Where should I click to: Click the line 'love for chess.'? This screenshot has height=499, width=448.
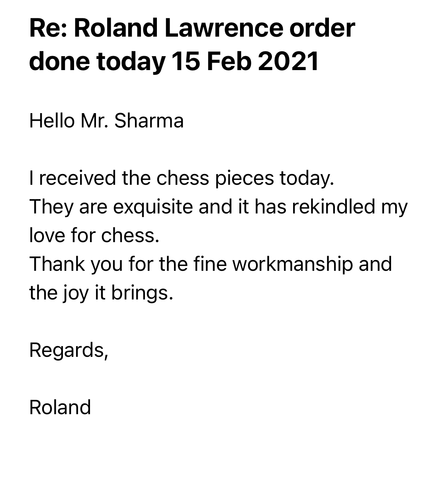click(94, 235)
